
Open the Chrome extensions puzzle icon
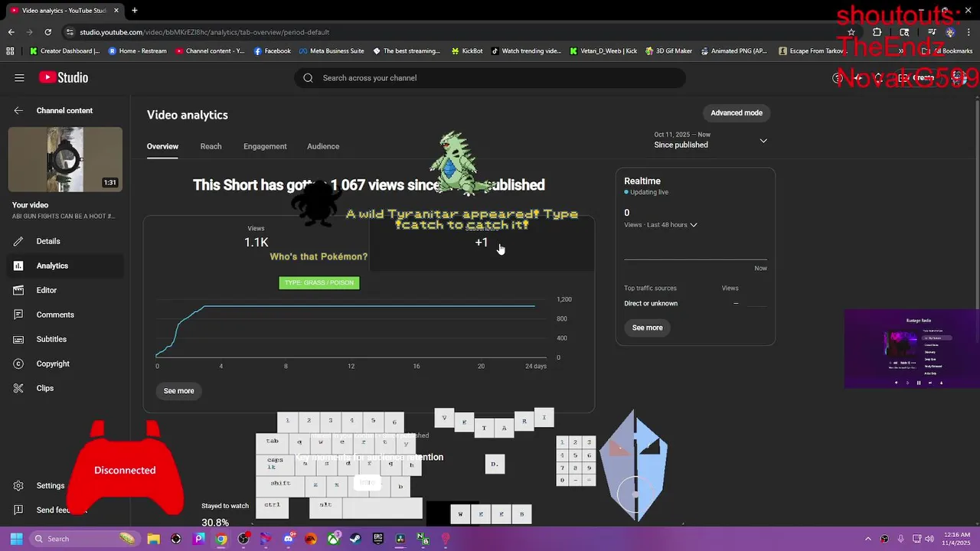(877, 32)
